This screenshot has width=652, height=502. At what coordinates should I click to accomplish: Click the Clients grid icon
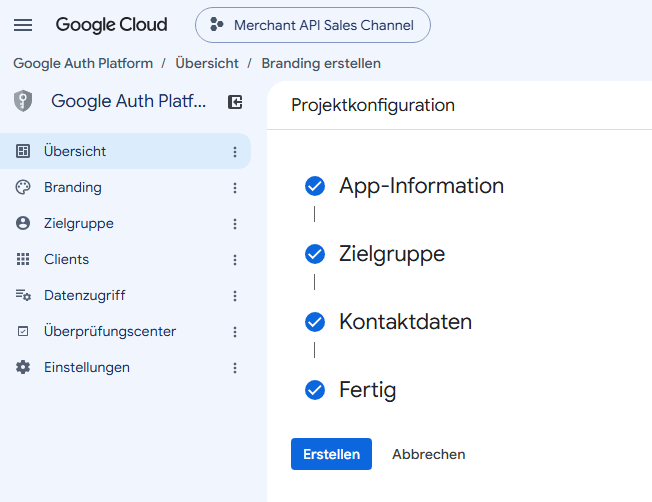pyautogui.click(x=23, y=259)
